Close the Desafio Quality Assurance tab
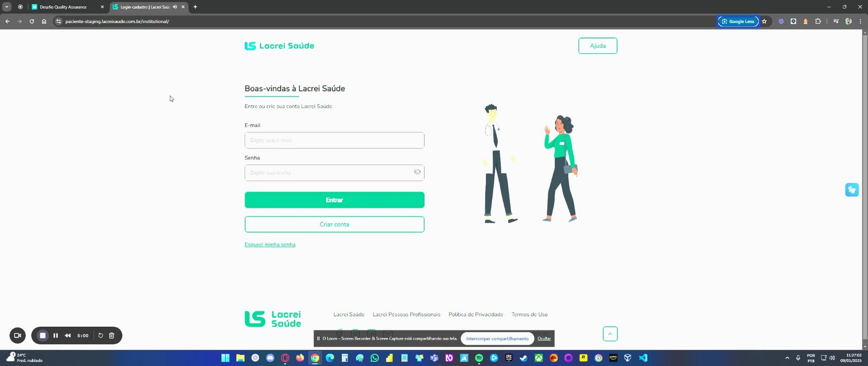 pos(102,7)
